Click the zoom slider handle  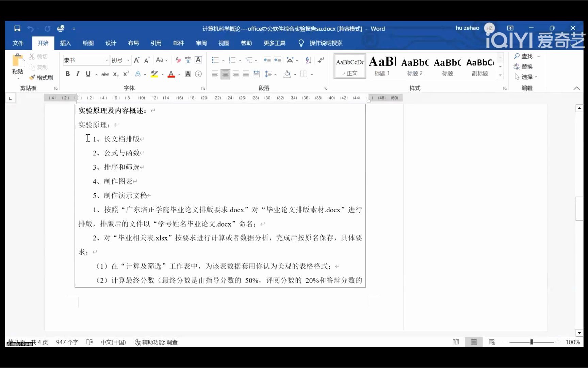pos(532,342)
